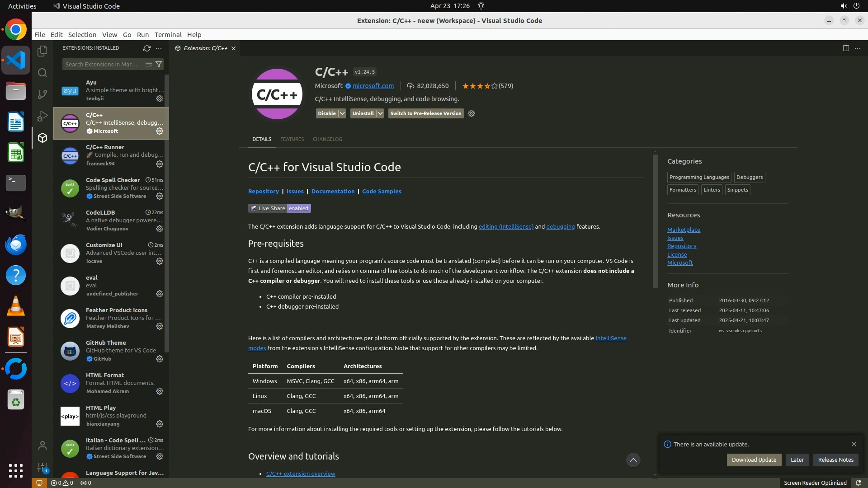The image size is (868, 488).
Task: Switch to the CHANGELOG tab
Action: click(x=327, y=139)
